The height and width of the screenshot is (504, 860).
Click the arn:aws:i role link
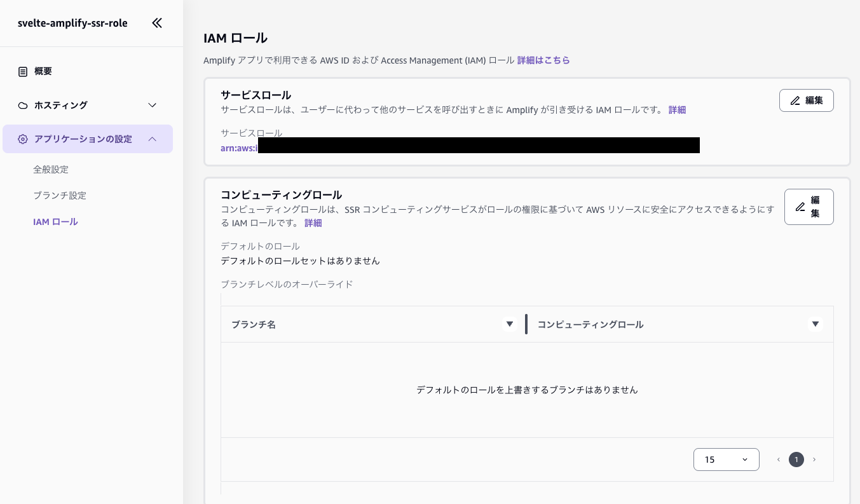pos(240,147)
